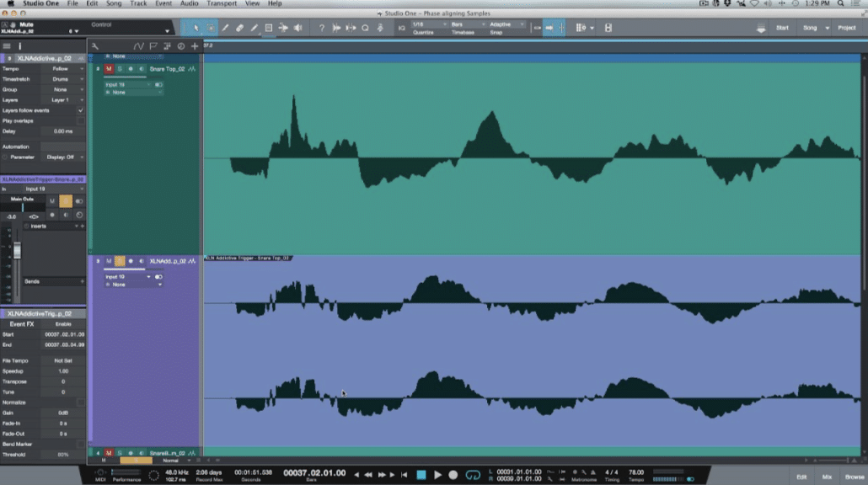
Task: Toggle Autoscroll arrow button
Action: (549, 28)
